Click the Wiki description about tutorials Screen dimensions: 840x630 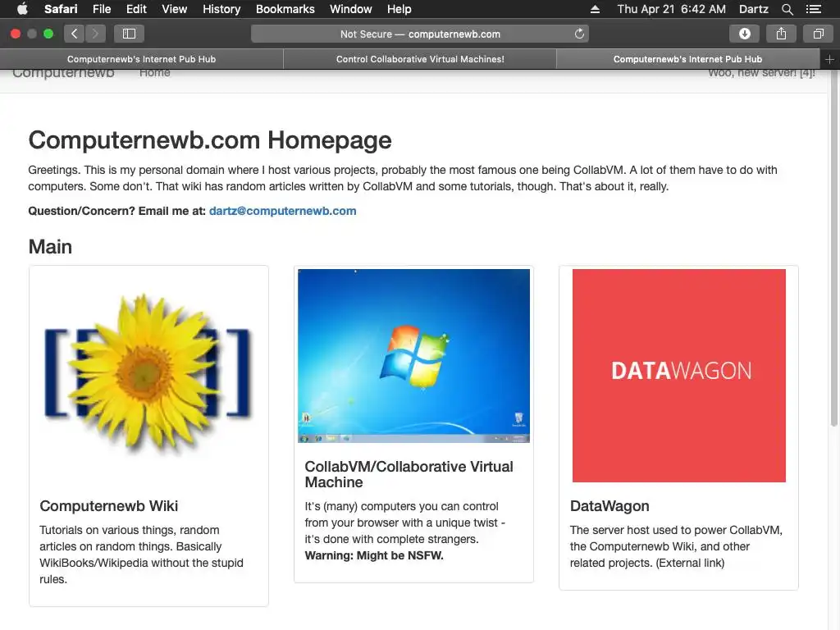(141, 555)
